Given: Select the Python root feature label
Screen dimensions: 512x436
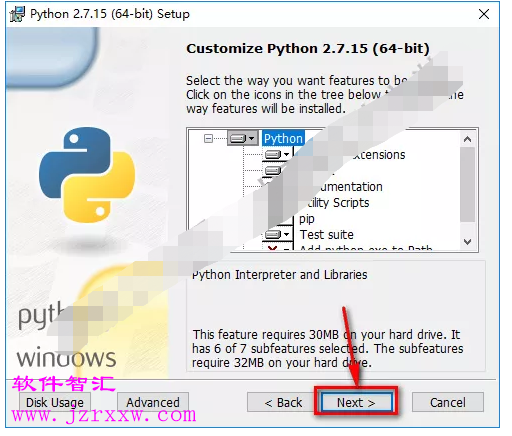Looking at the screenshot, I should (x=283, y=138).
